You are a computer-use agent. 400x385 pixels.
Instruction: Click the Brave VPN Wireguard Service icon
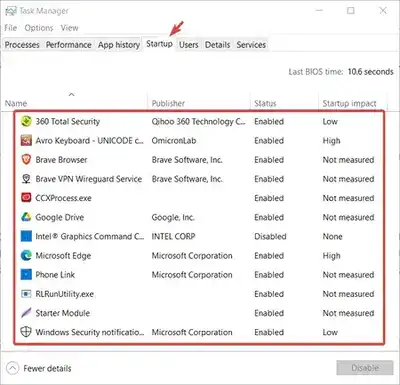coord(26,179)
